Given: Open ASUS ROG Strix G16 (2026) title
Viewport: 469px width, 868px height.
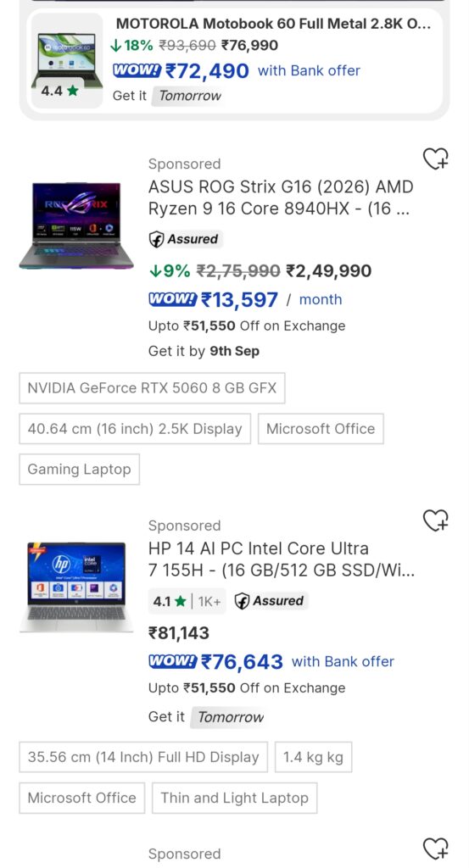Looking at the screenshot, I should pos(281,198).
